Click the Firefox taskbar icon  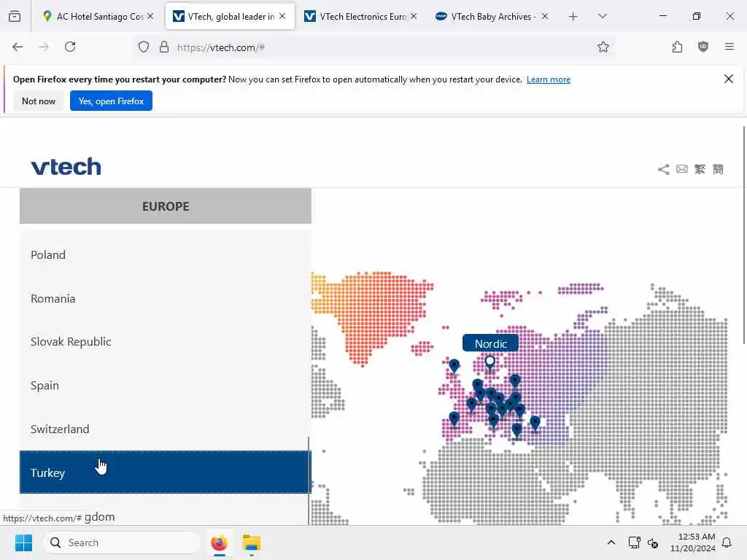pyautogui.click(x=219, y=542)
